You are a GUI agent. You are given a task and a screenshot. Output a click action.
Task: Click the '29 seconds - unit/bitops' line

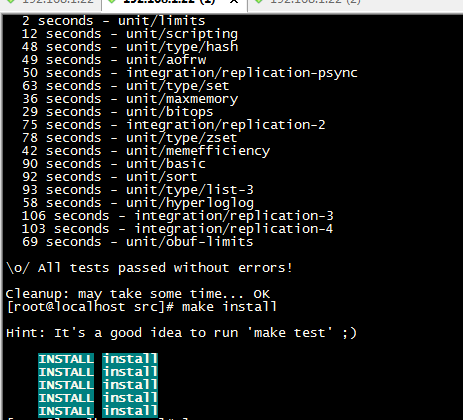point(118,112)
